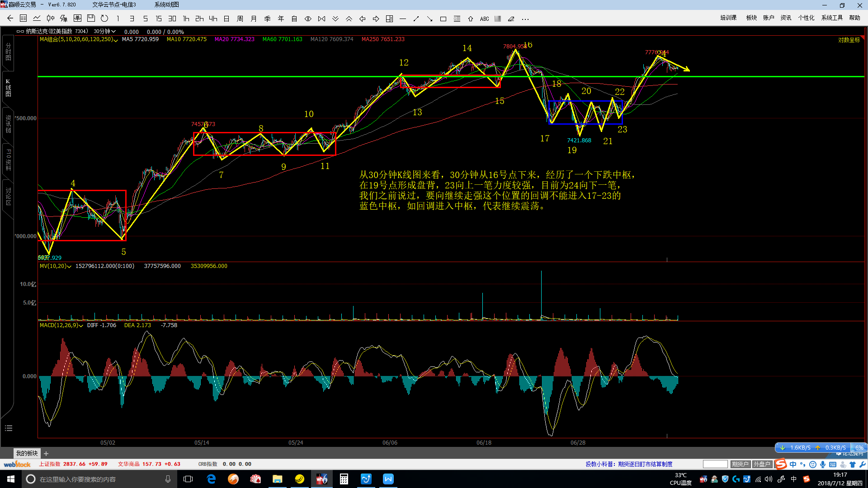
Task: Select the rising trend line drawing tool
Action: 416,19
